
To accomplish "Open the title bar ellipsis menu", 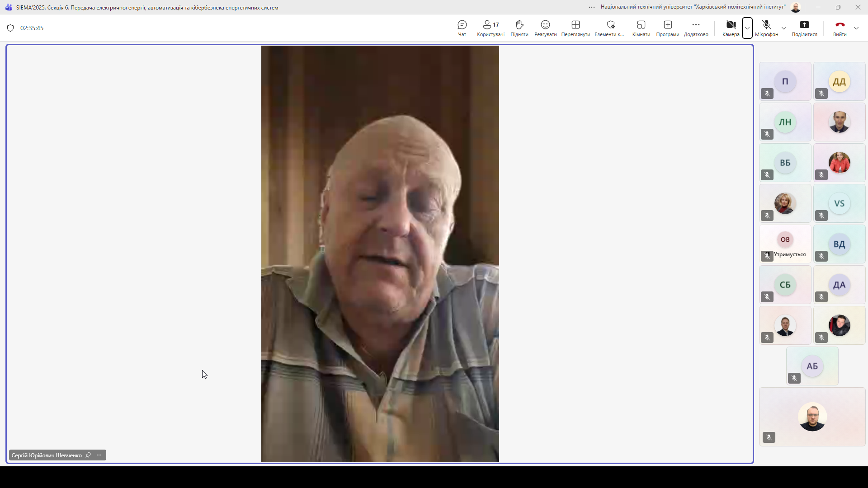I will point(591,7).
